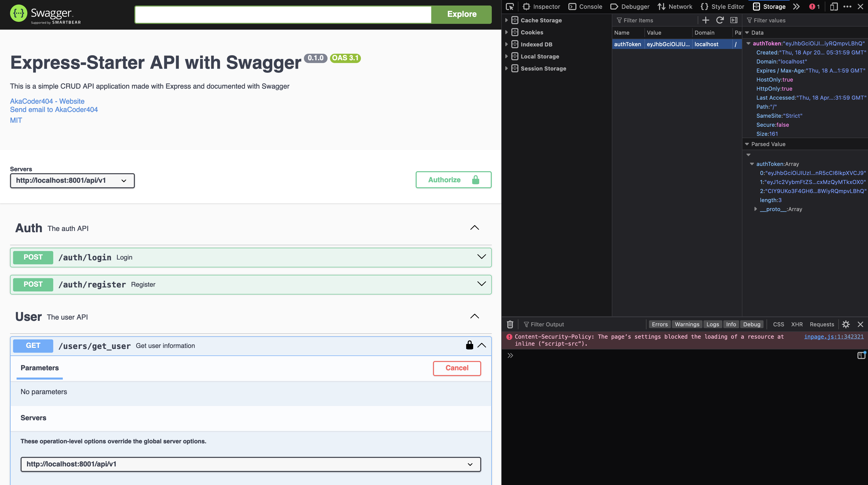Collapse the authToken:Array node
Viewport: 868px width, 485px height.
[x=752, y=164]
